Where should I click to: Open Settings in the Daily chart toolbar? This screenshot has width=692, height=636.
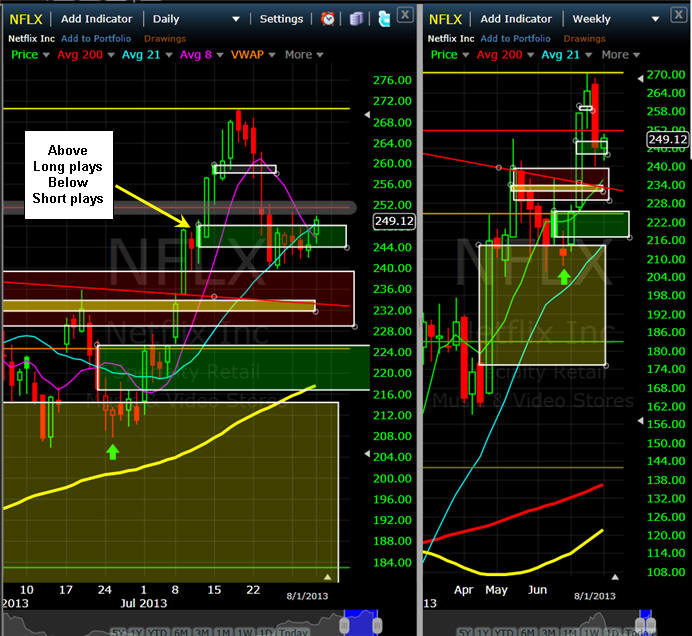click(x=281, y=19)
